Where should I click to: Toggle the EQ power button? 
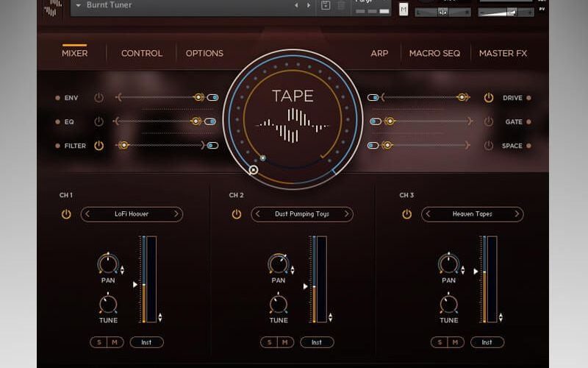98,121
